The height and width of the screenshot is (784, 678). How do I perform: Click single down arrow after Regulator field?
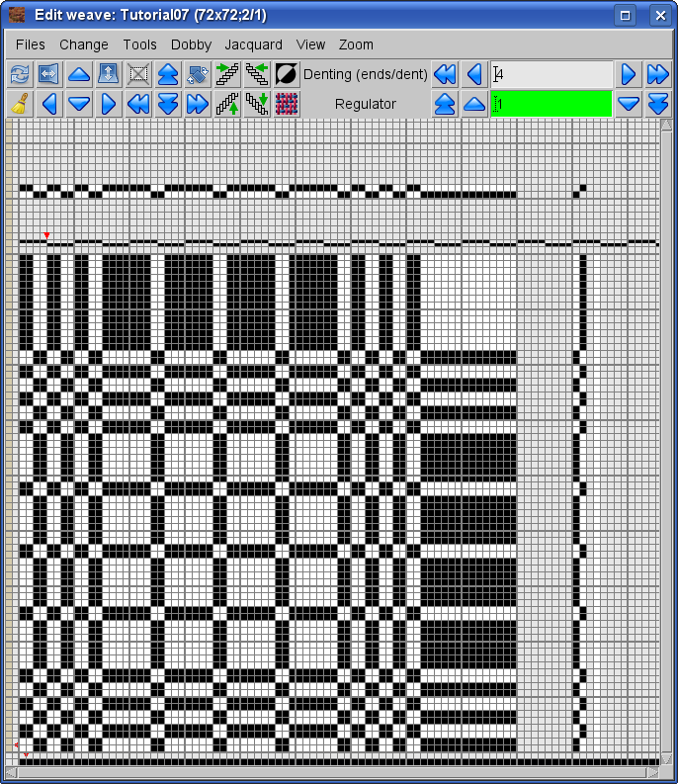coord(629,104)
